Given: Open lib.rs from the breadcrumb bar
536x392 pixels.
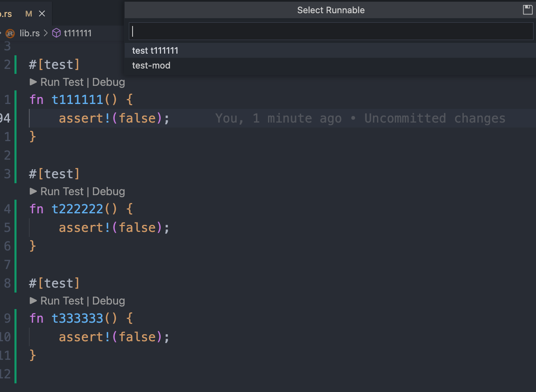Looking at the screenshot, I should point(28,33).
